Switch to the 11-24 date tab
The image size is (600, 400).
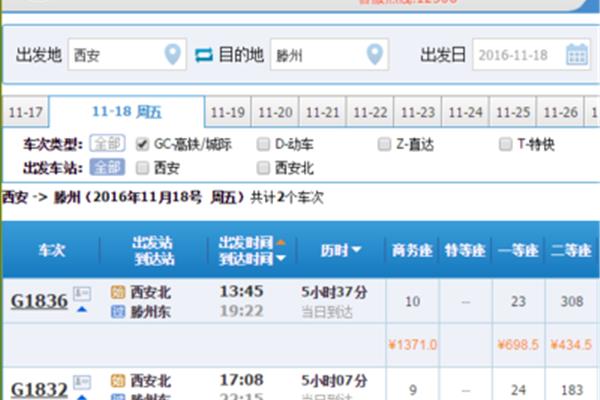tap(465, 112)
